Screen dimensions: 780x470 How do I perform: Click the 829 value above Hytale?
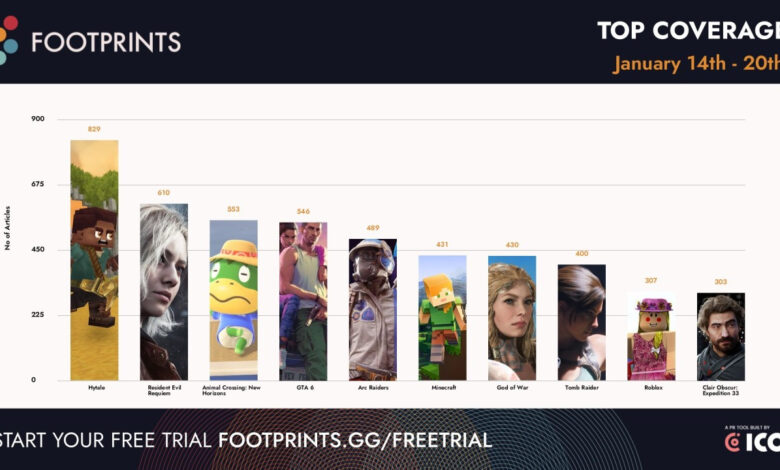click(x=94, y=129)
